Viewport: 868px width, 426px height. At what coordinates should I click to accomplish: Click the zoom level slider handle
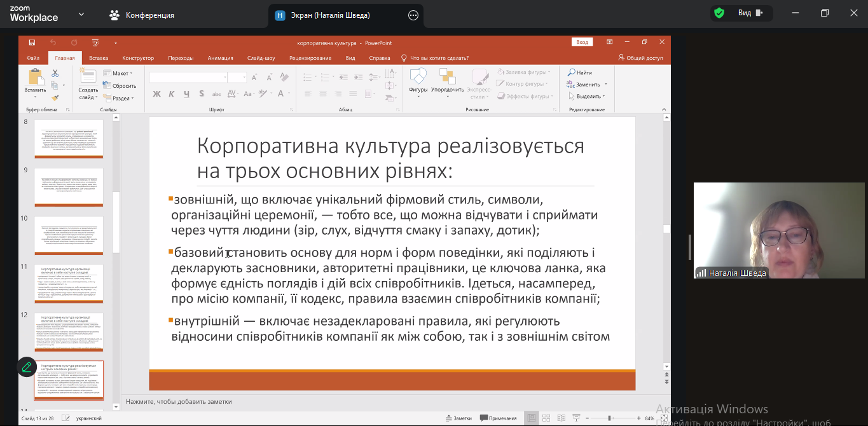(x=610, y=418)
